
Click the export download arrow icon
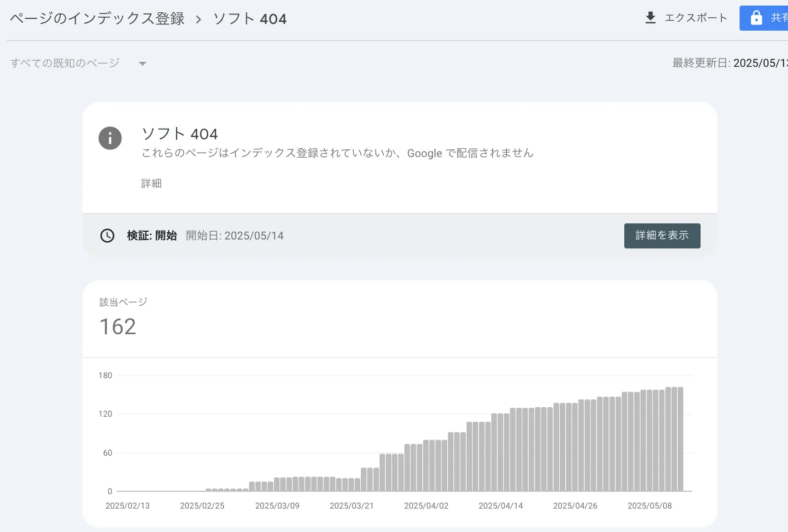[x=650, y=18]
